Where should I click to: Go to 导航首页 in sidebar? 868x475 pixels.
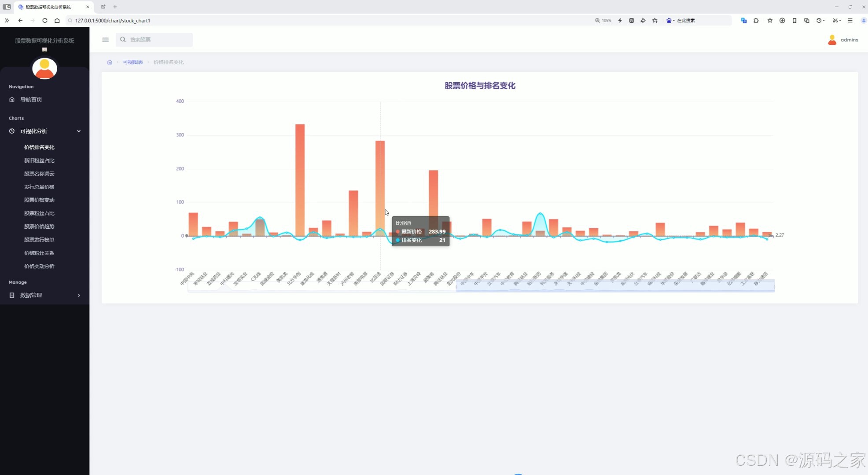coord(31,99)
